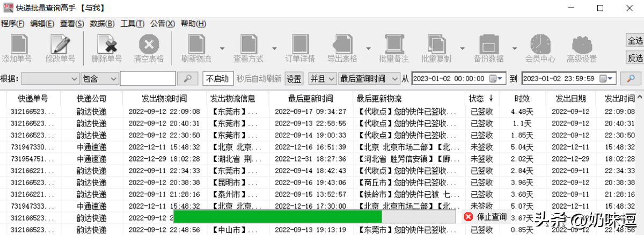Open the 数据(B) menu
Viewport: 644px width, 235px height.
coord(103,24)
